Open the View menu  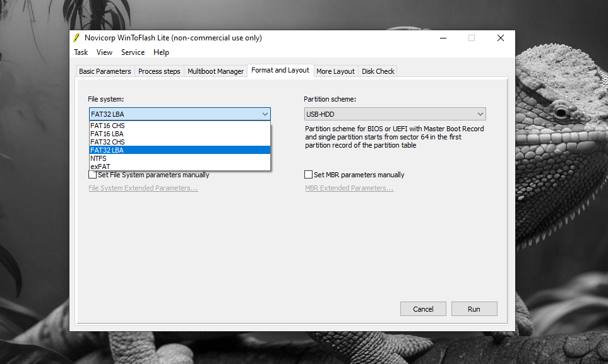pos(105,52)
